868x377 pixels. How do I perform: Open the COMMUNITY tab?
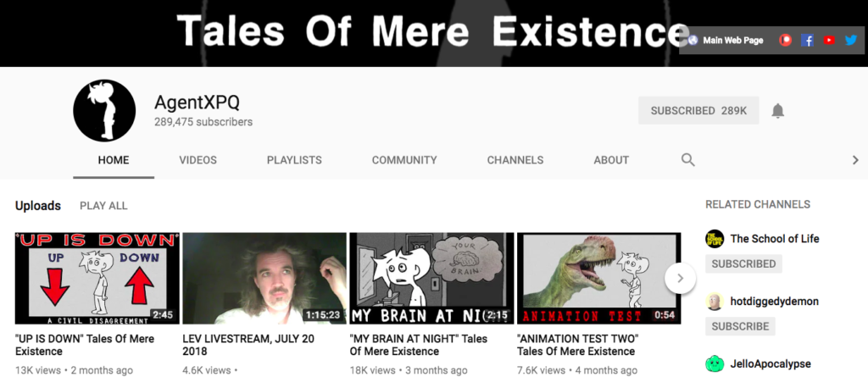click(404, 160)
